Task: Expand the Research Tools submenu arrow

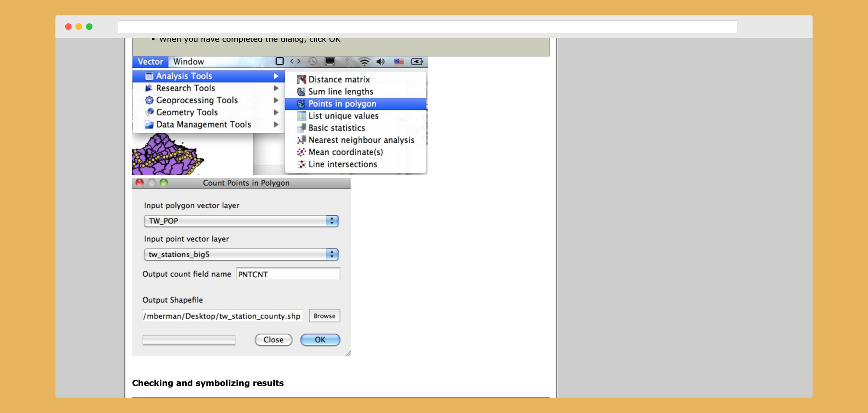Action: pos(276,88)
